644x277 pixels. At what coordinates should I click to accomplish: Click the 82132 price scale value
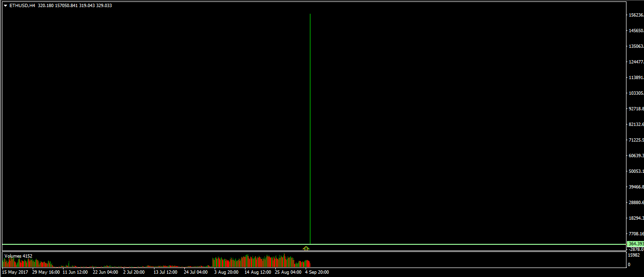coord(636,125)
